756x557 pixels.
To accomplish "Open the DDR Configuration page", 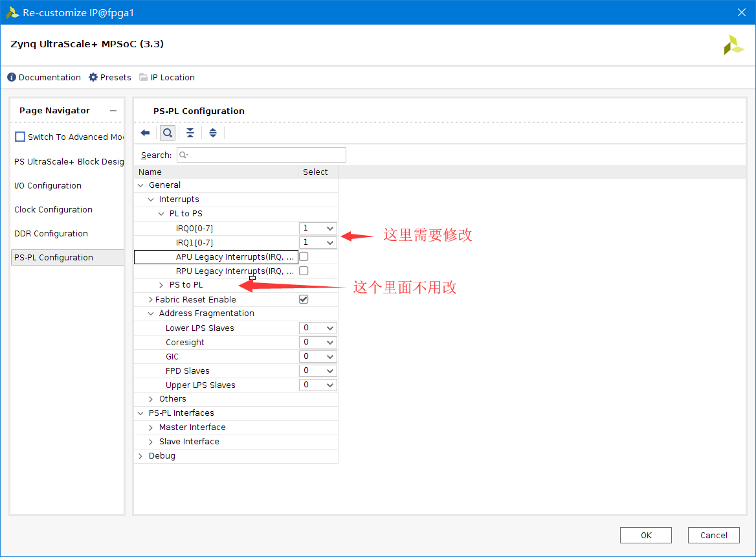I will click(x=50, y=233).
